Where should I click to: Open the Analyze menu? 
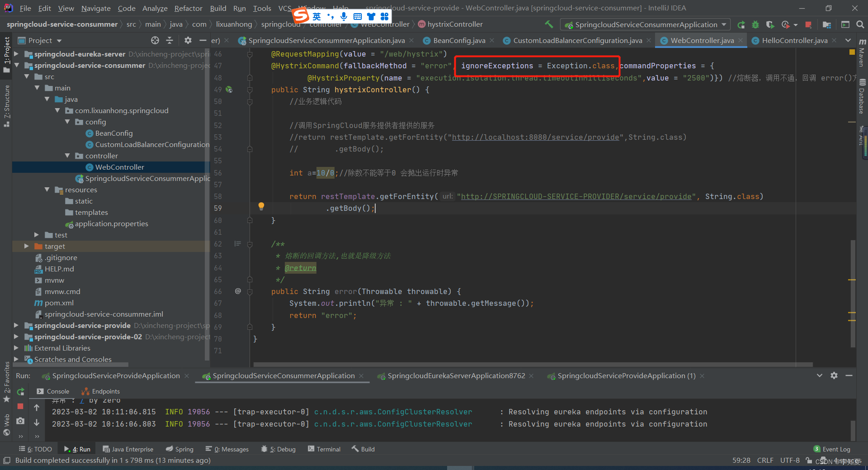coord(155,8)
